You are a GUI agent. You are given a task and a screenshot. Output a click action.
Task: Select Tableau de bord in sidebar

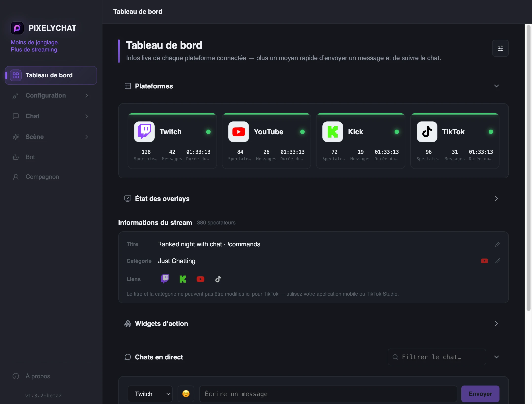click(51, 75)
